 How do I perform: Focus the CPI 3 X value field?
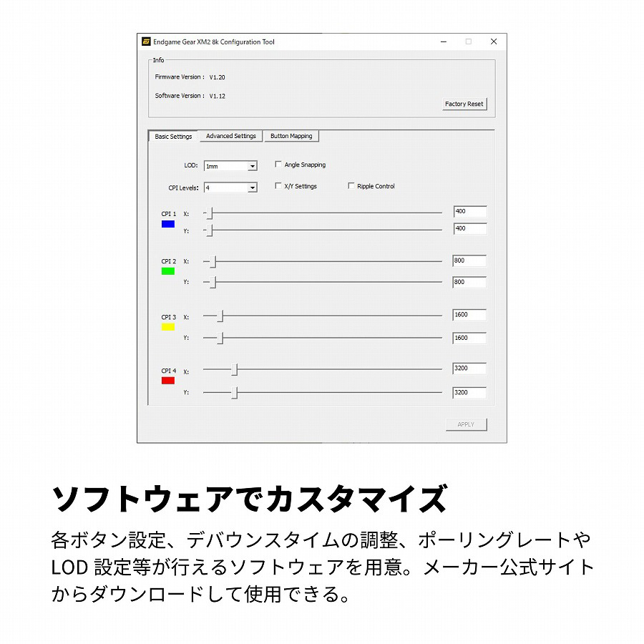pos(469,315)
